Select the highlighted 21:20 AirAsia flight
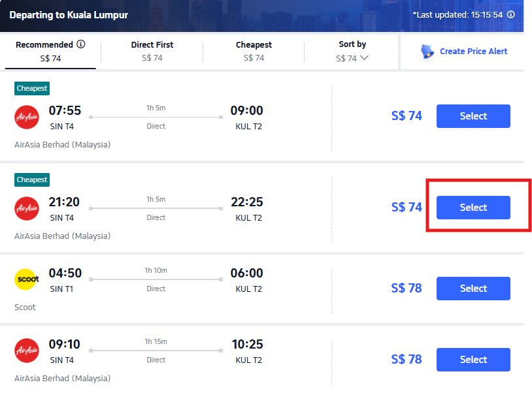 pyautogui.click(x=473, y=207)
